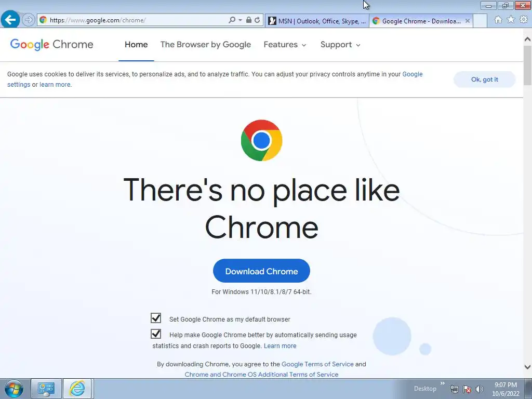Select the Home navigation item
Image resolution: width=532 pixels, height=399 pixels.
[136, 45]
